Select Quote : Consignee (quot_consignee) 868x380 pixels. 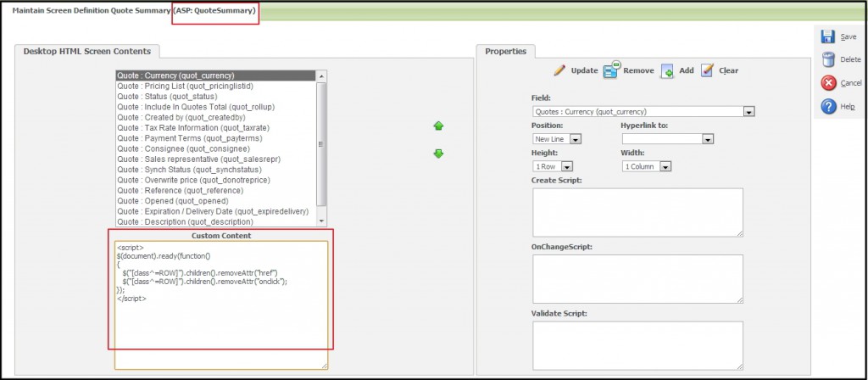216,148
